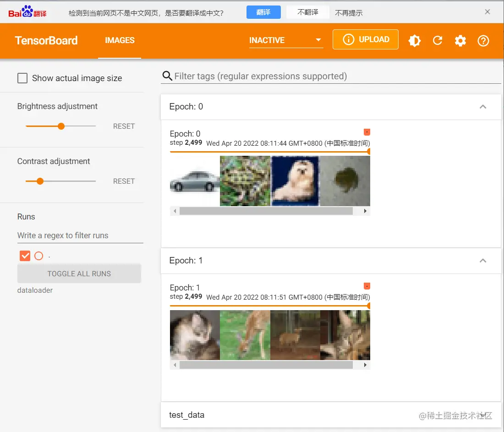Image resolution: width=504 pixels, height=432 pixels.
Task: Click the frog image in Epoch: 0
Action: click(x=245, y=181)
